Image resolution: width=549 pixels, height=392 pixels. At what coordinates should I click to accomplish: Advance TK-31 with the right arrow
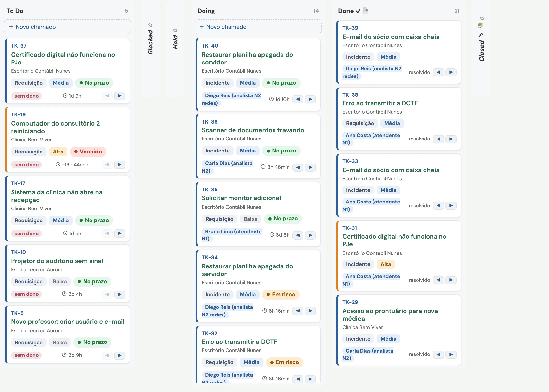click(451, 280)
